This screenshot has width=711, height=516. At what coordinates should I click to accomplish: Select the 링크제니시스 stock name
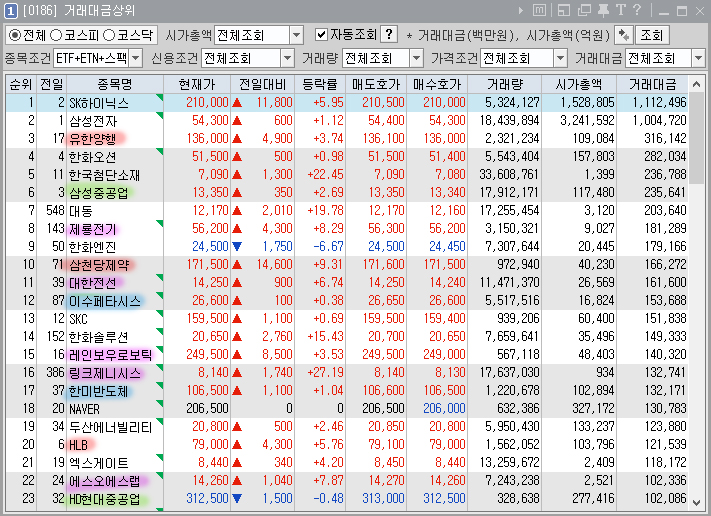pos(105,373)
